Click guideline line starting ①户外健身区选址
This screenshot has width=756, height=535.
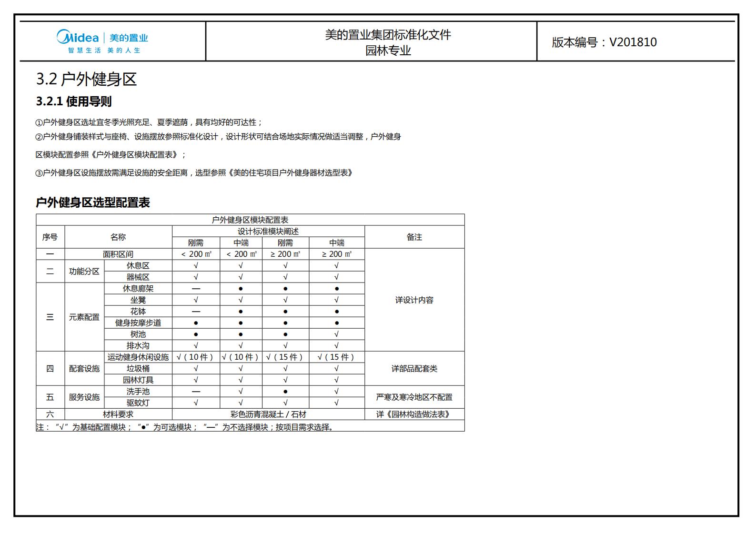coord(149,122)
